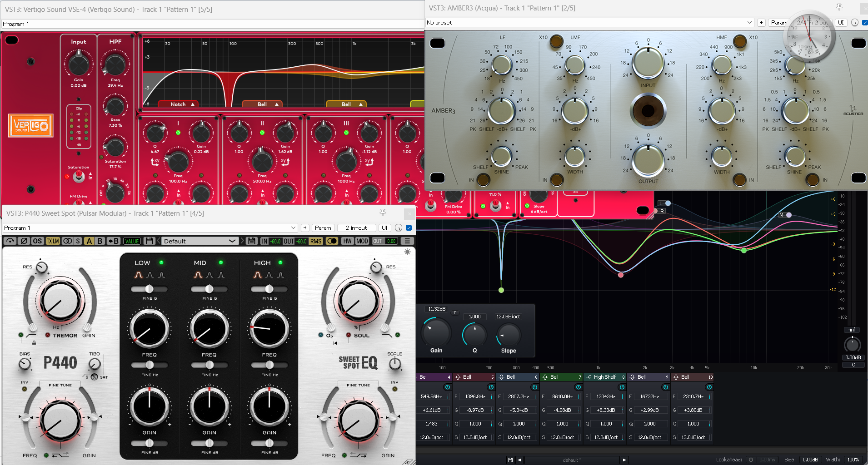Select the Notch band tab in Vertigo graph

(178, 104)
